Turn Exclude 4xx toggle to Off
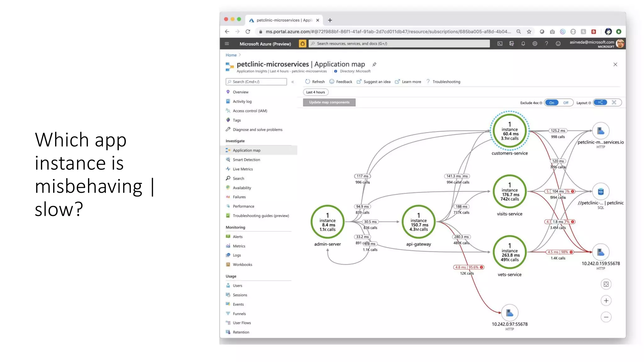 [x=566, y=103]
